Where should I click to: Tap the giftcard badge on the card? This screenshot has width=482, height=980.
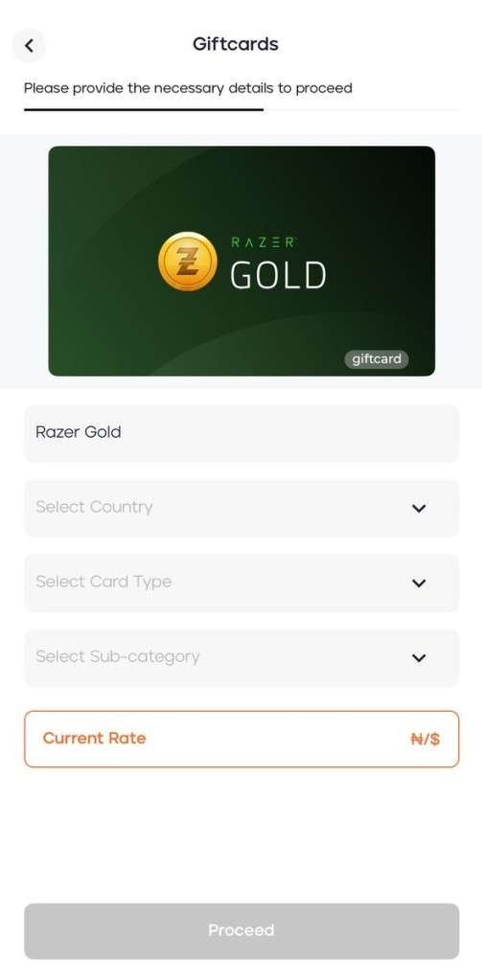point(377,359)
